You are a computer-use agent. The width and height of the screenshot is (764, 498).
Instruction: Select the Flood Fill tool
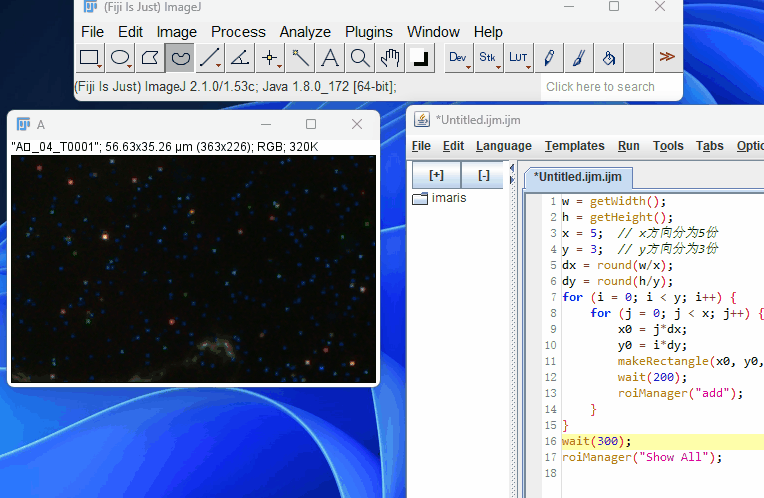coord(609,58)
